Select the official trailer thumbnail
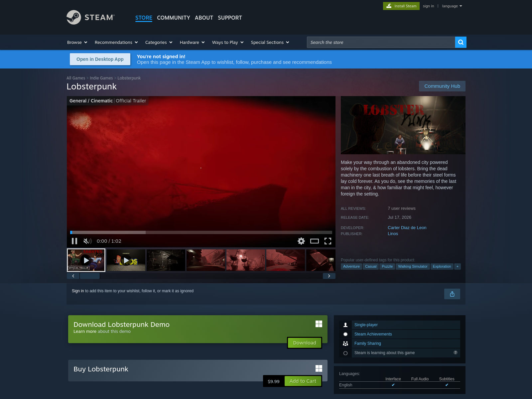This screenshot has width=532, height=399. (x=86, y=260)
